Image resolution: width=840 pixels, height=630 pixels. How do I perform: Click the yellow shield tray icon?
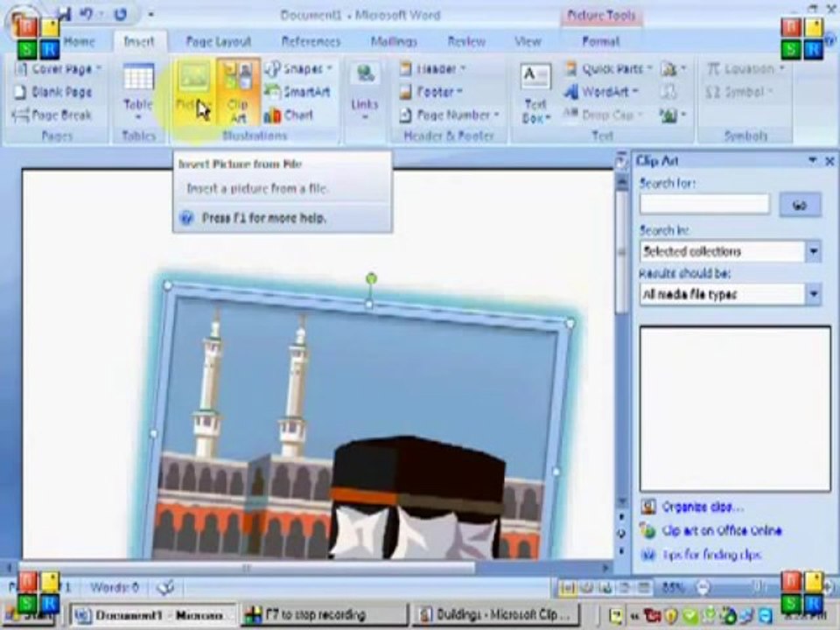[x=671, y=615]
